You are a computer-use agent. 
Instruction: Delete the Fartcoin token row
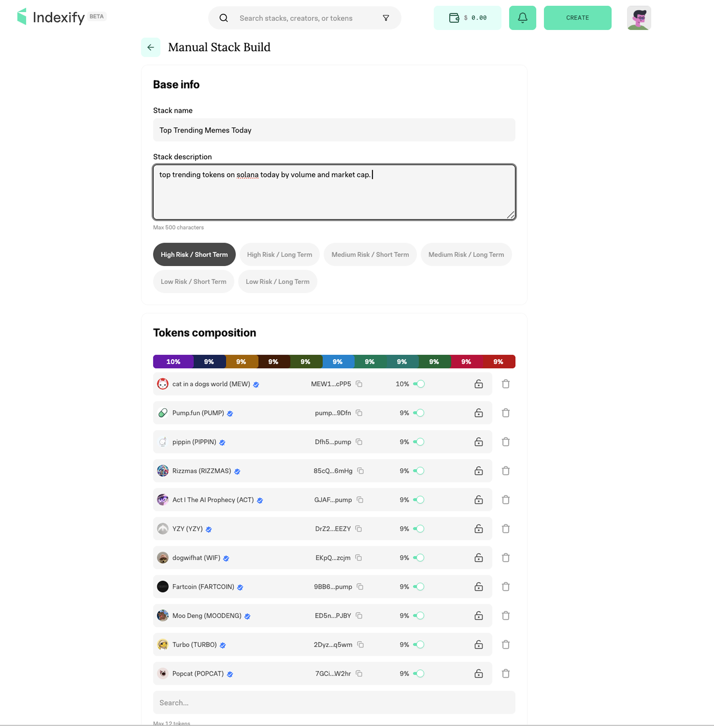(506, 587)
